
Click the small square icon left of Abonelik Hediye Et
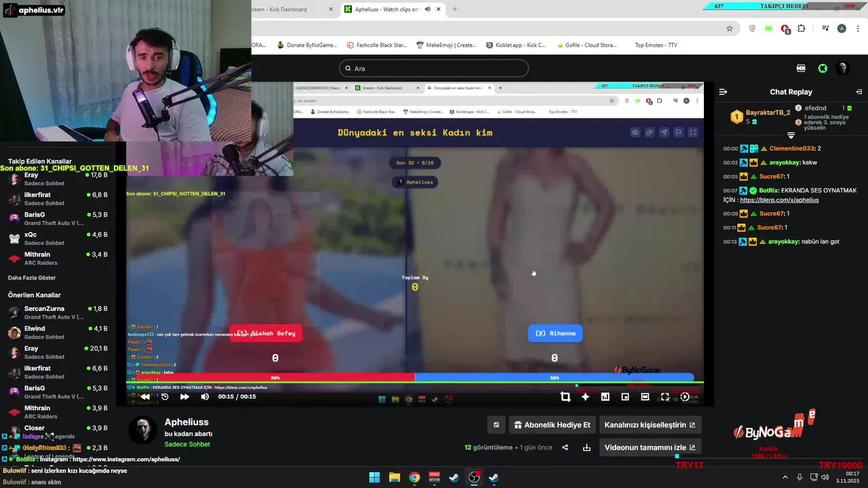tap(496, 425)
